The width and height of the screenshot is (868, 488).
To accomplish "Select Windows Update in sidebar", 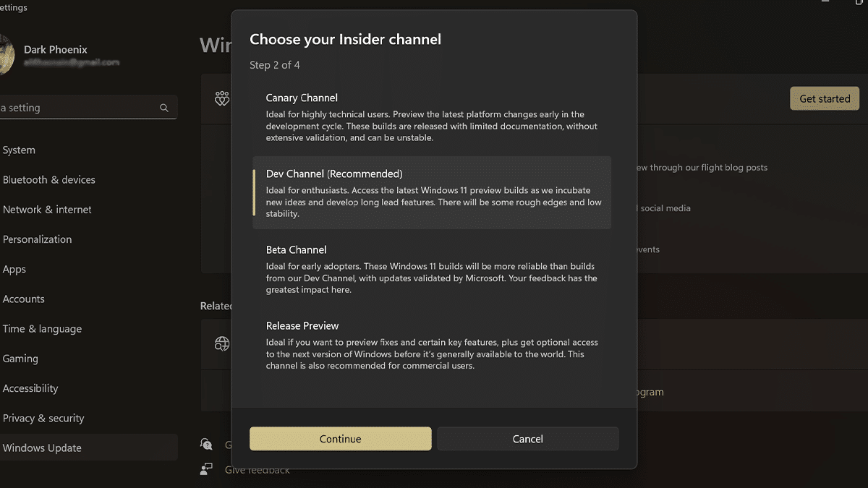I will click(42, 448).
